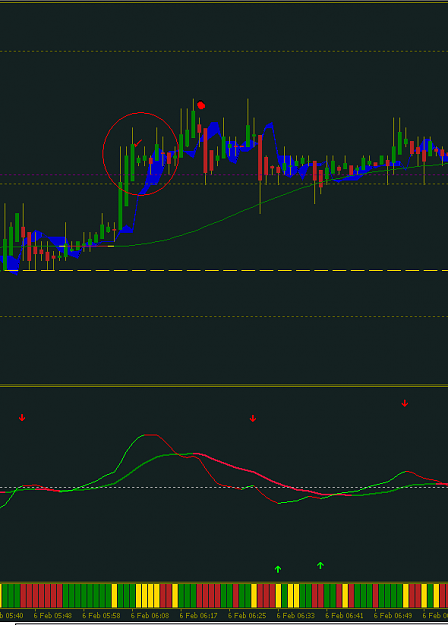Viewport: 448px width, 625px height.
Task: Select the yellow long-dashed horizontal line
Action: click(224, 271)
